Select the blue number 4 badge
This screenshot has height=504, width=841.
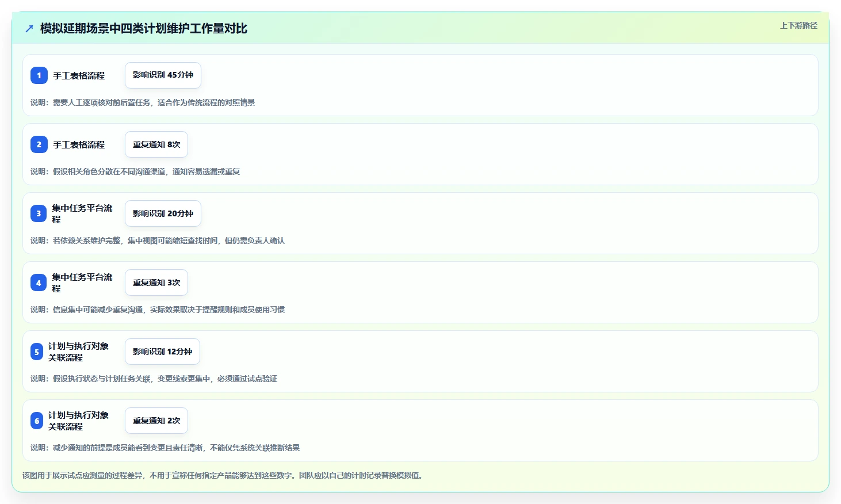(x=39, y=282)
